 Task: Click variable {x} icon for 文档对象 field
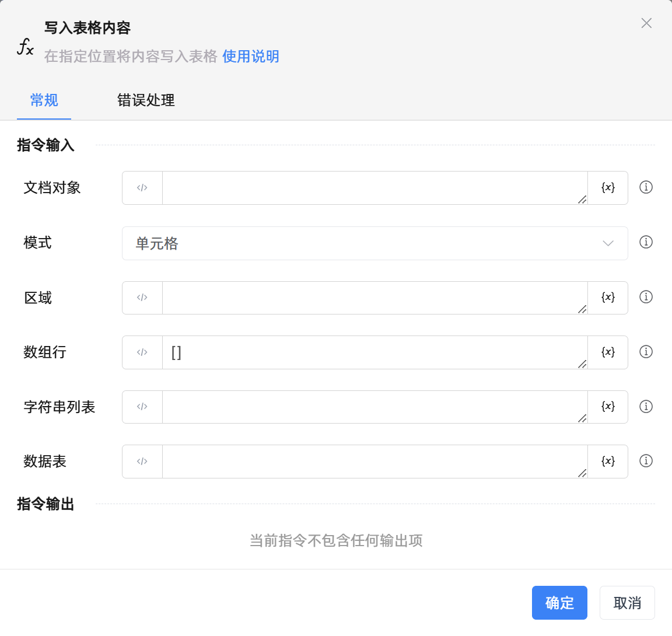tap(608, 187)
